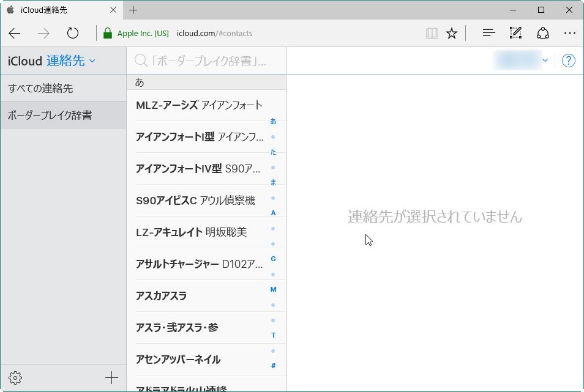Select the ボーダーブレイク辞書 group
584x392 pixels.
tap(63, 115)
